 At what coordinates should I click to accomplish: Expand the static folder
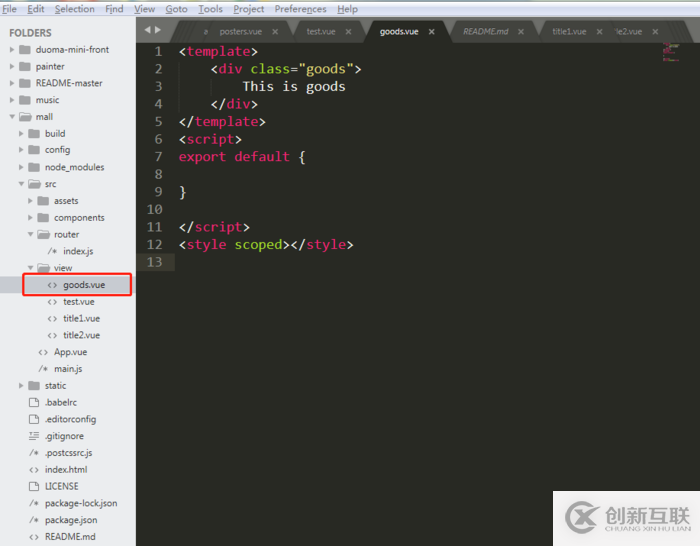[x=21, y=386]
